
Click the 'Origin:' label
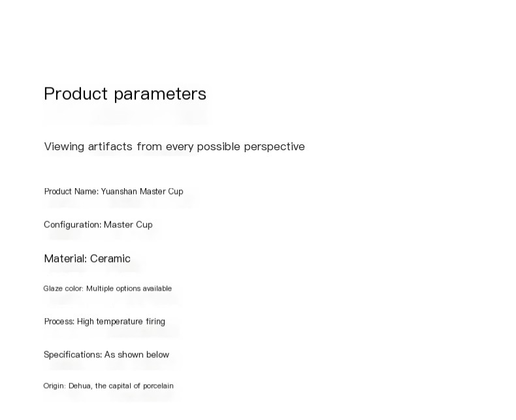[x=55, y=386]
